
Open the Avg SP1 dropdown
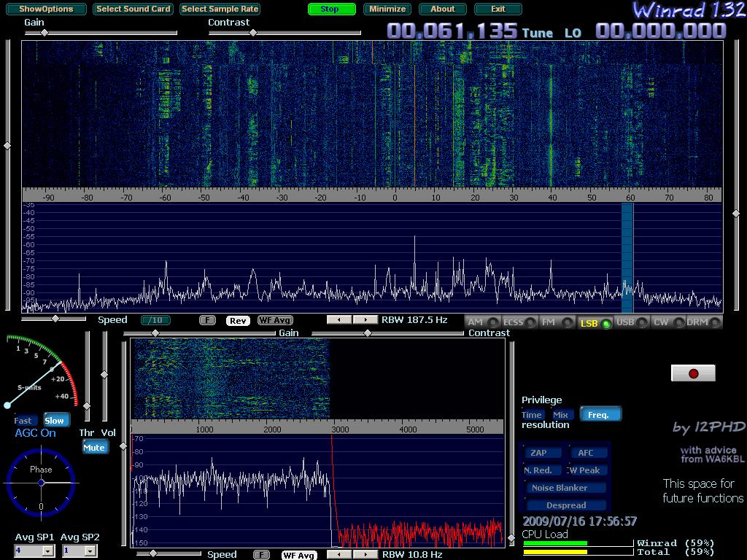click(x=35, y=551)
